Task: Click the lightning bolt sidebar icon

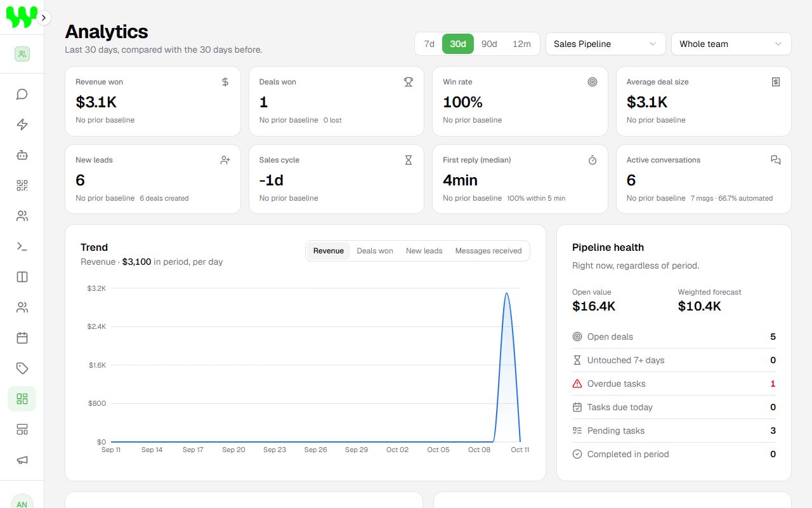Action: coord(22,124)
